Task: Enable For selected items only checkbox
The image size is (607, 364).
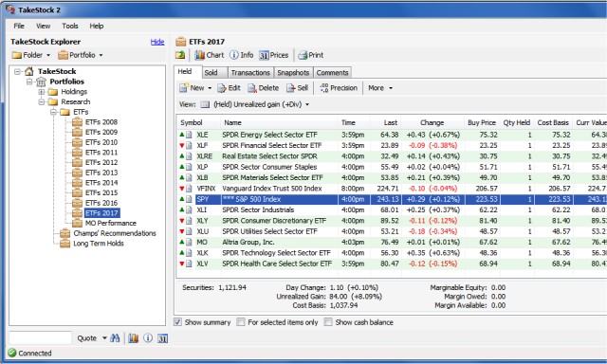Action: coord(241,322)
